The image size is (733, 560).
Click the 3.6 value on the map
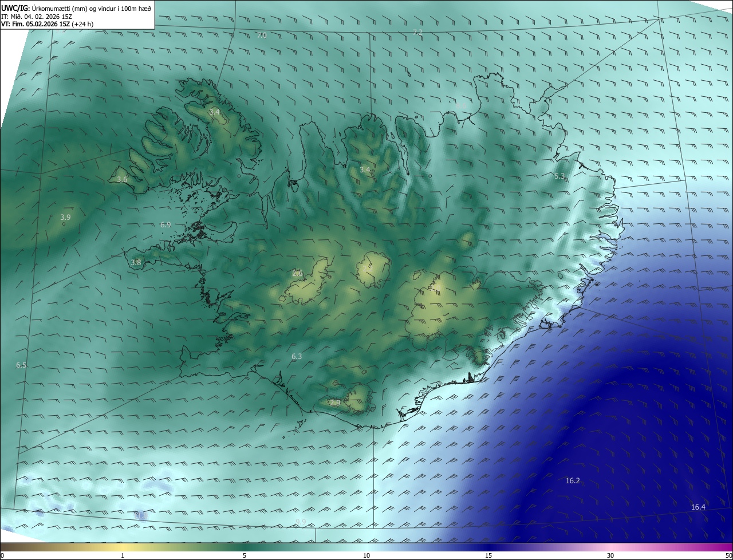(122, 179)
